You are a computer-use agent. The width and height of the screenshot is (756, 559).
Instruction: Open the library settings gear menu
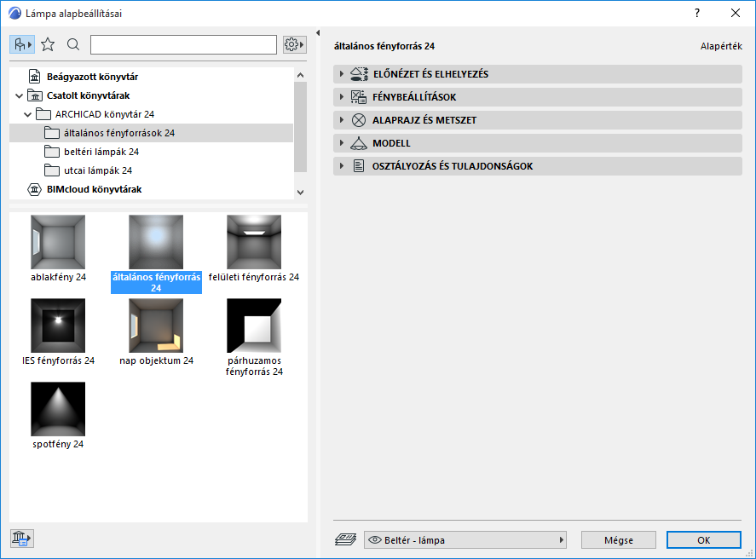point(294,45)
